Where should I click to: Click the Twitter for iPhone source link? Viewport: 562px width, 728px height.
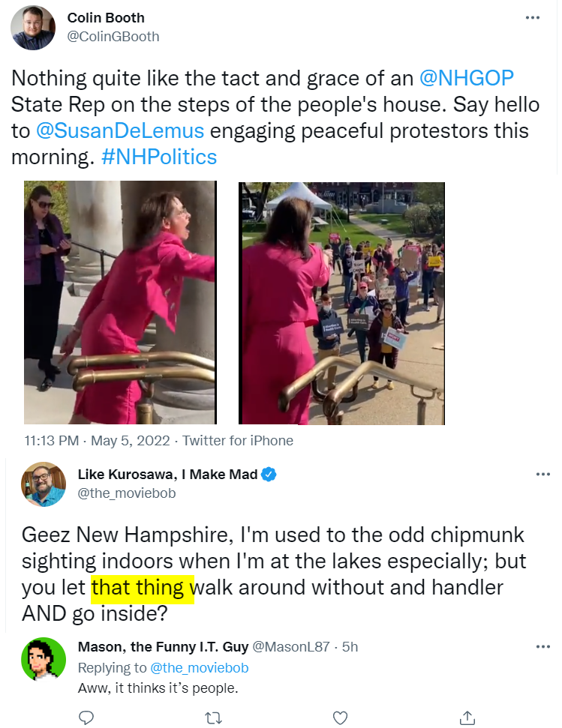pyautogui.click(x=237, y=440)
